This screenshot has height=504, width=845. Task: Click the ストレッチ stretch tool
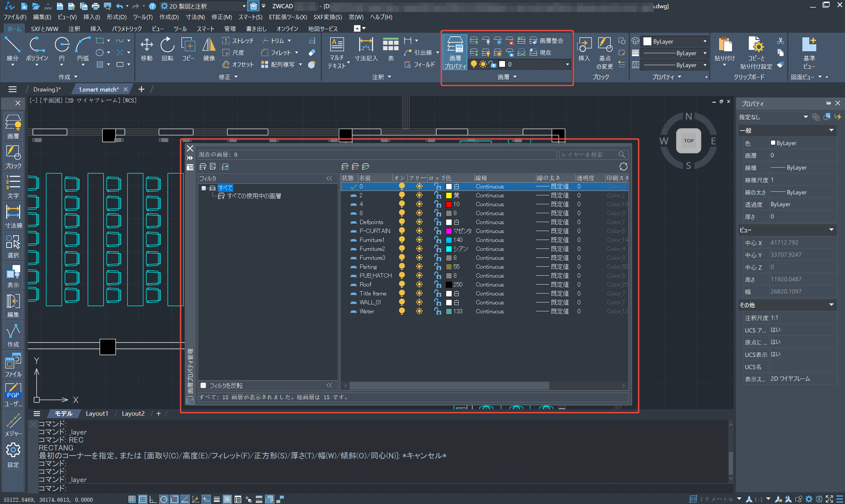coord(238,41)
